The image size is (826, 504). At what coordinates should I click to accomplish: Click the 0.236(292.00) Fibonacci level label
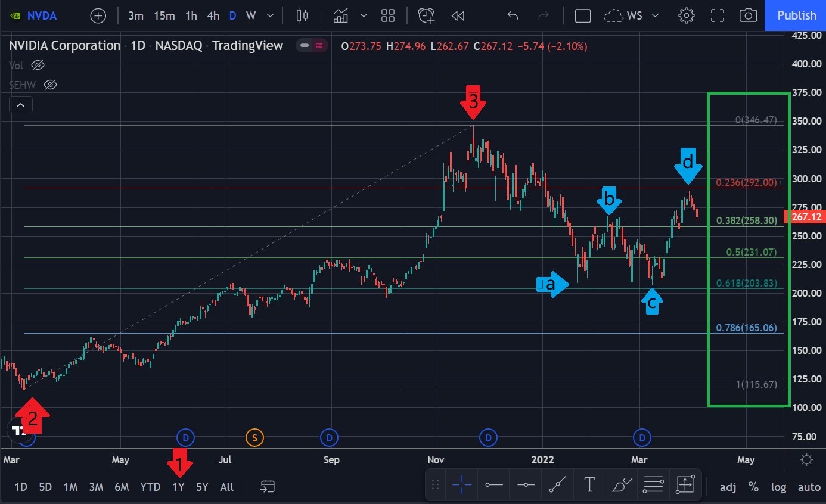[x=747, y=182]
